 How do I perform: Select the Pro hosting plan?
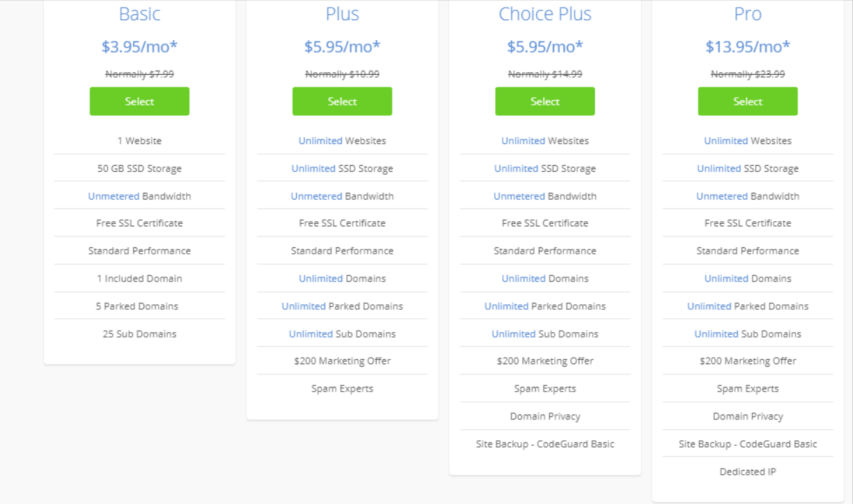tap(748, 101)
